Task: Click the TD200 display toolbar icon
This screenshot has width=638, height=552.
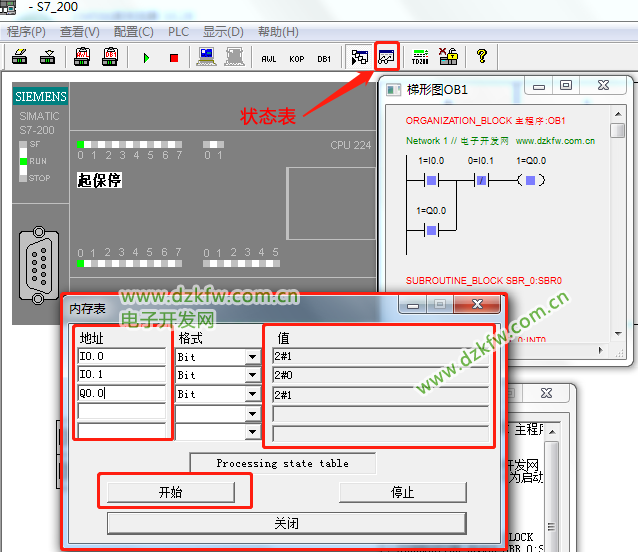Action: (x=422, y=57)
